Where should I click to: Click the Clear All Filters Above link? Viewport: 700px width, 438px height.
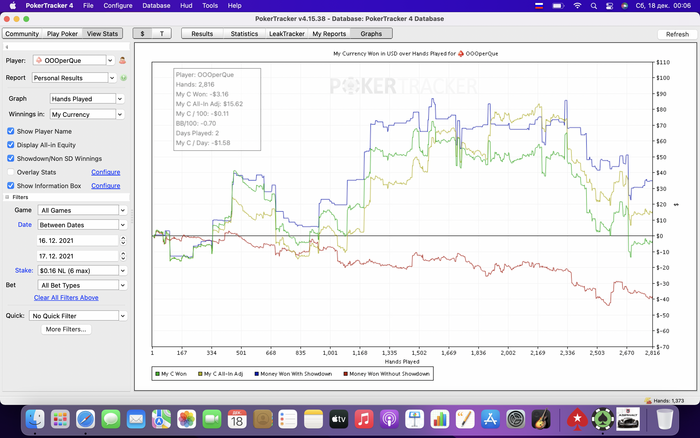(66, 297)
